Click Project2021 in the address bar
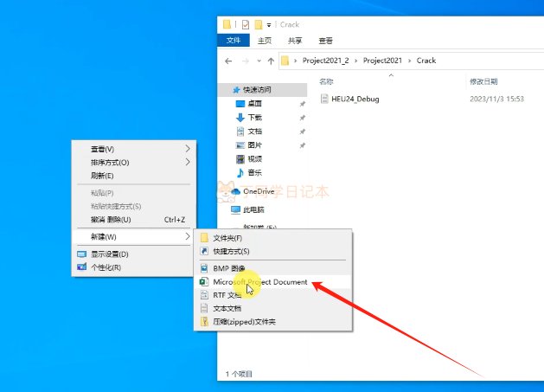Viewport: 544px width, 392px height. [x=382, y=61]
